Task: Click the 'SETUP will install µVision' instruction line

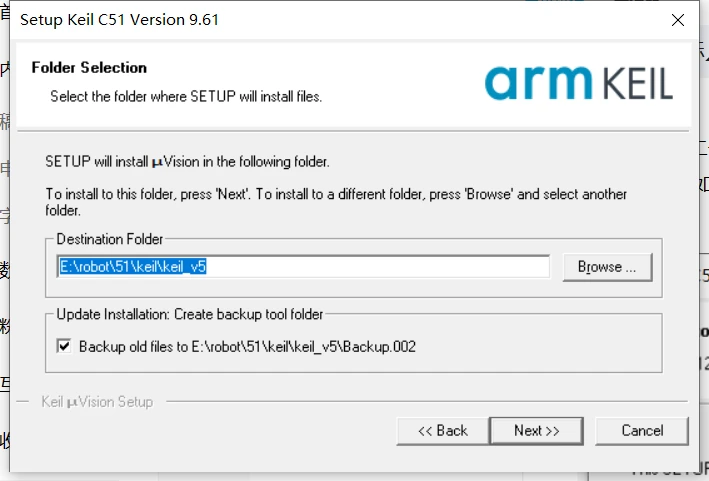Action: [x=188, y=161]
